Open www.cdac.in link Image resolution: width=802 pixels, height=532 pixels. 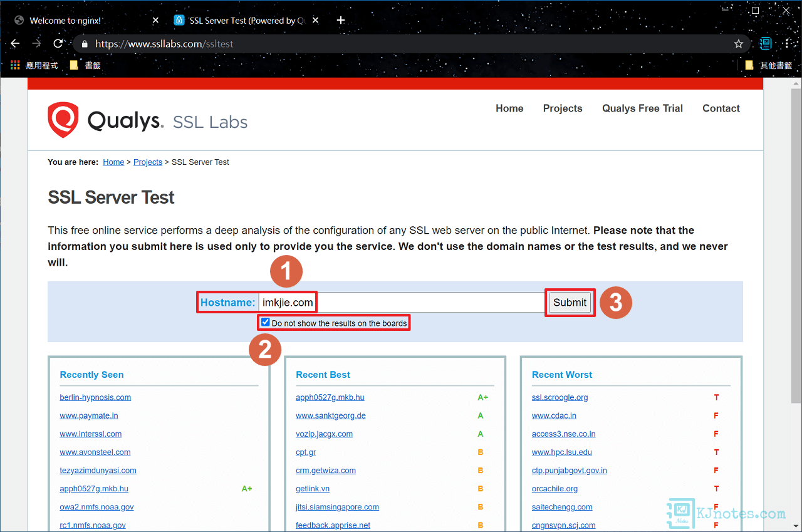(x=554, y=415)
